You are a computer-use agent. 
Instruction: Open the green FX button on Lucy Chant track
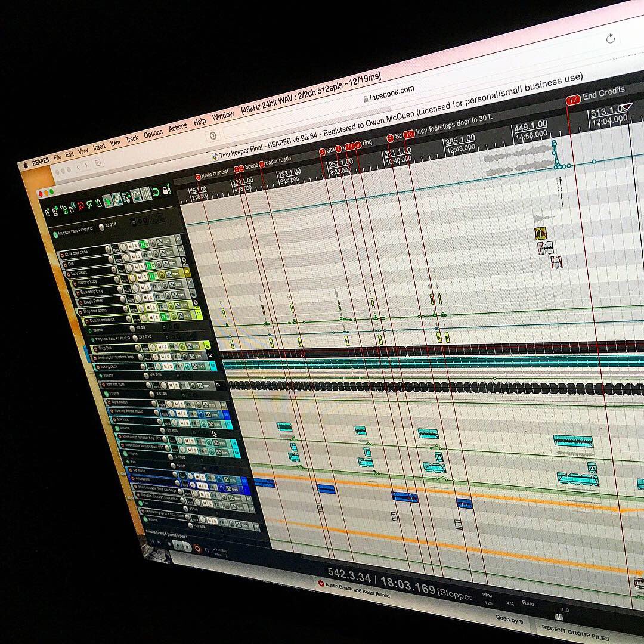[148, 266]
